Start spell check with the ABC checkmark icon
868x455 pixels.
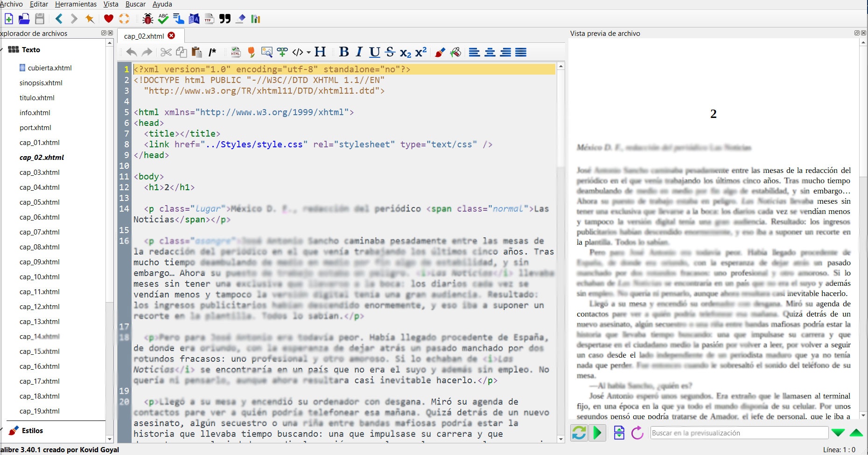163,19
